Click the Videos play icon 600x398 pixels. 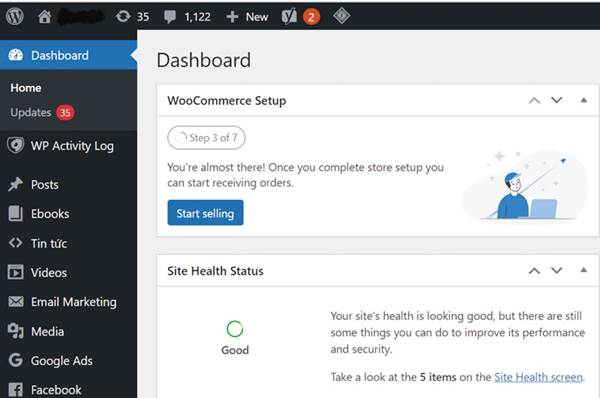[x=15, y=272]
